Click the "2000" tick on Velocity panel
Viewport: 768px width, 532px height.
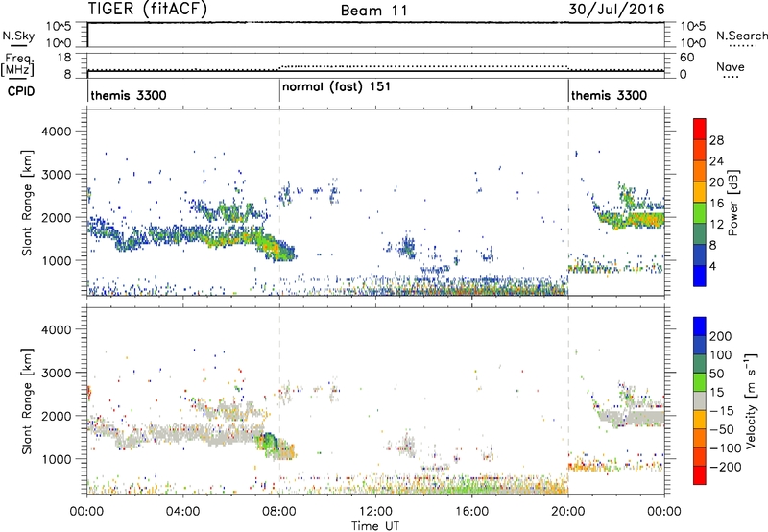pyautogui.click(x=57, y=416)
